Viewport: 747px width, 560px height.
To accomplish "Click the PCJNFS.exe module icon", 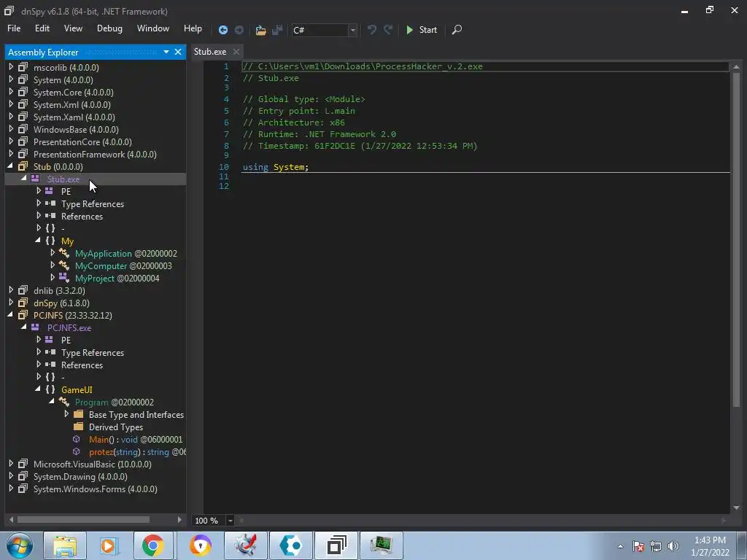I will pyautogui.click(x=35, y=327).
